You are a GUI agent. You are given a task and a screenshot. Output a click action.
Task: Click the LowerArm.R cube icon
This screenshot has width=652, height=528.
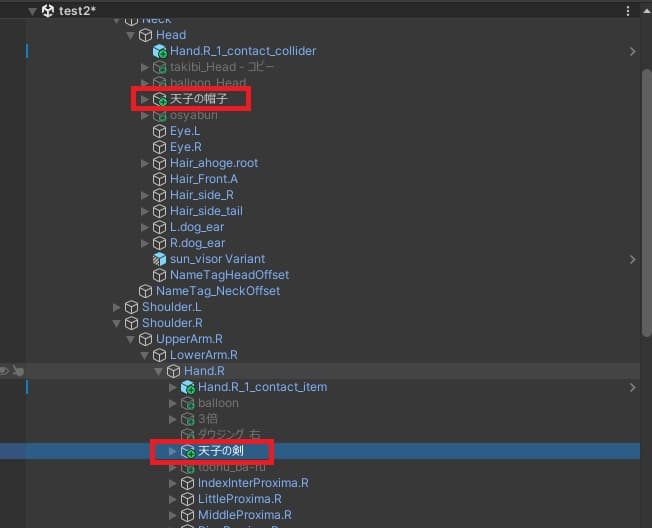[x=160, y=355]
